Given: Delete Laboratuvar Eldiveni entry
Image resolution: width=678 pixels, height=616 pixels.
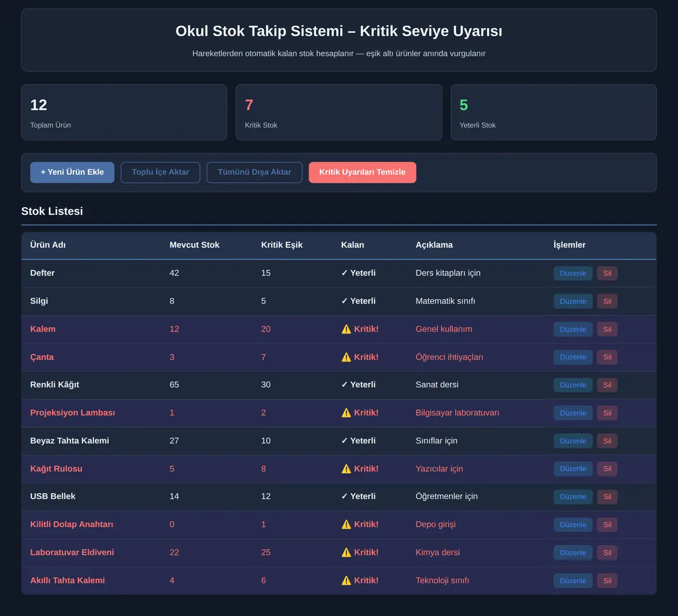Looking at the screenshot, I should 607,553.
